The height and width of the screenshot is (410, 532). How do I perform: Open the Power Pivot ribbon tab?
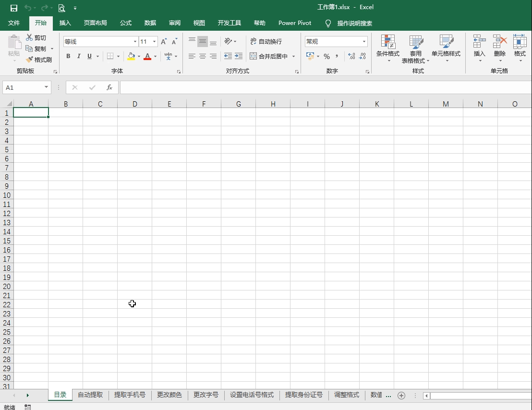pos(294,23)
